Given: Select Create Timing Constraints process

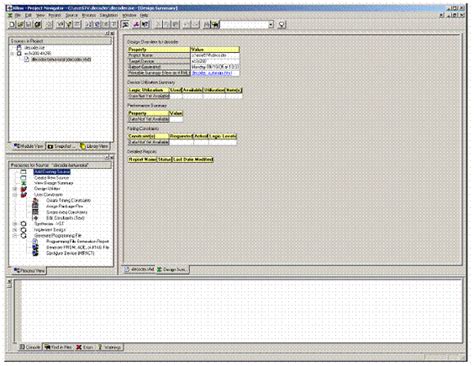Looking at the screenshot, I should coord(68,200).
